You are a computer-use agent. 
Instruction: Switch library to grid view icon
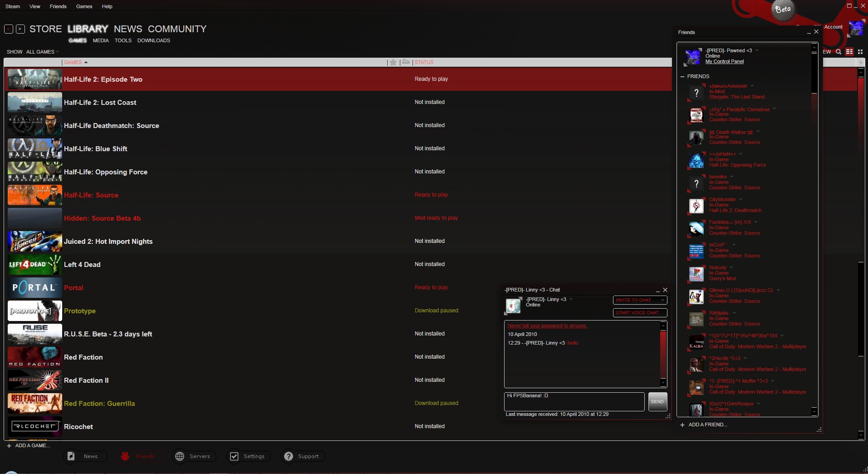(x=860, y=52)
